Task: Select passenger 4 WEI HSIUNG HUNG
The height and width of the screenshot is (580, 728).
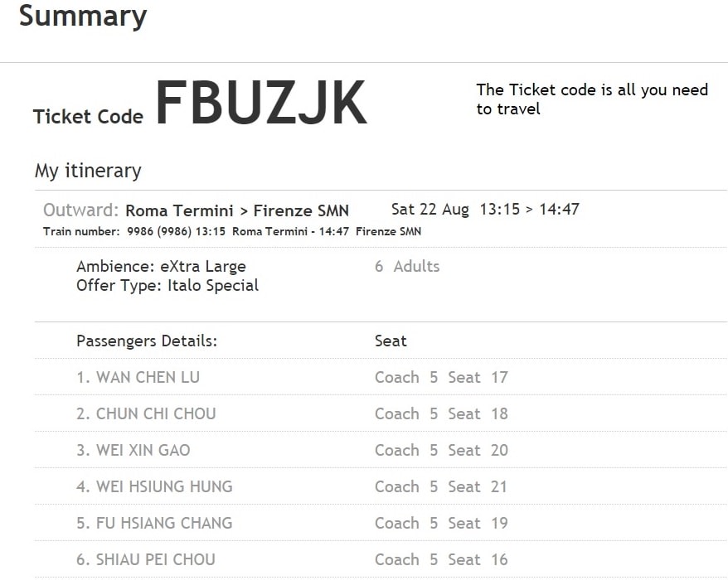Action: point(154,486)
